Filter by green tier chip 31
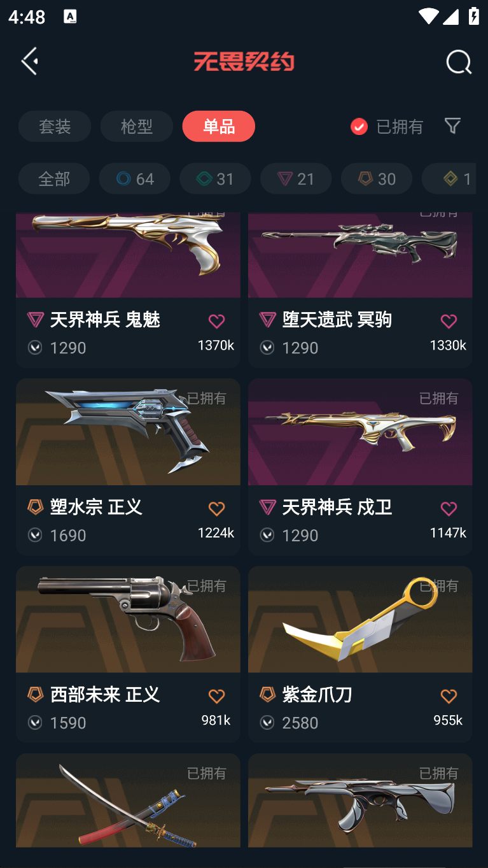Viewport: 488px width, 868px height. pyautogui.click(x=215, y=178)
